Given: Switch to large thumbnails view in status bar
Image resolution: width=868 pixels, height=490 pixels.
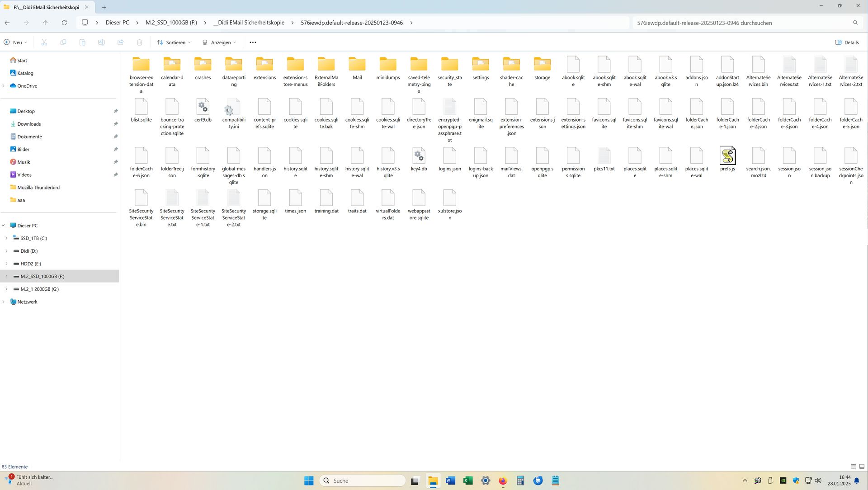Looking at the screenshot, I should (x=862, y=466).
